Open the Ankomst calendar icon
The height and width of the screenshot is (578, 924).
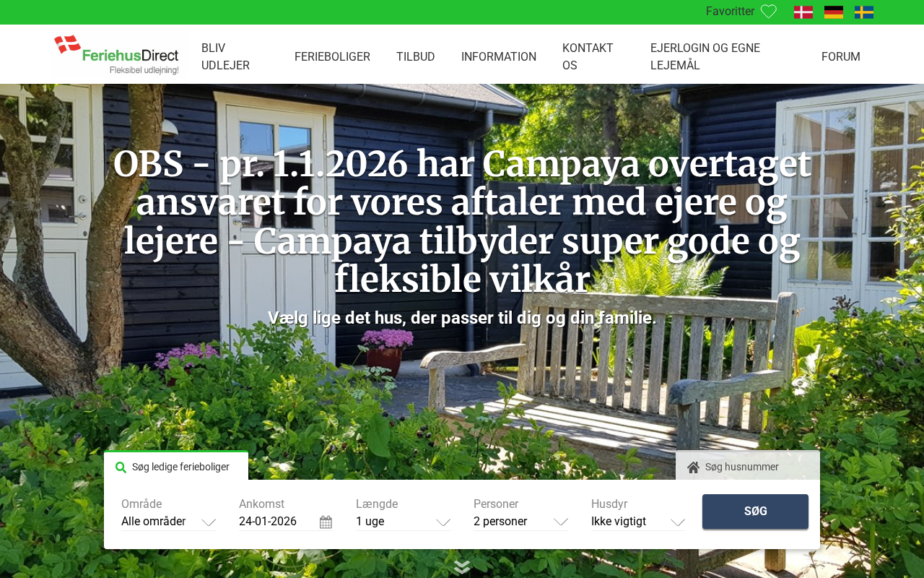click(326, 522)
